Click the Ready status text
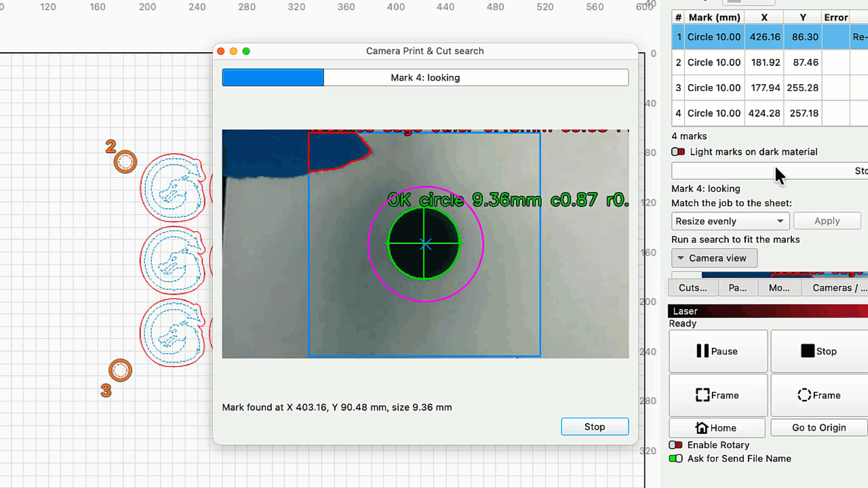 [683, 324]
